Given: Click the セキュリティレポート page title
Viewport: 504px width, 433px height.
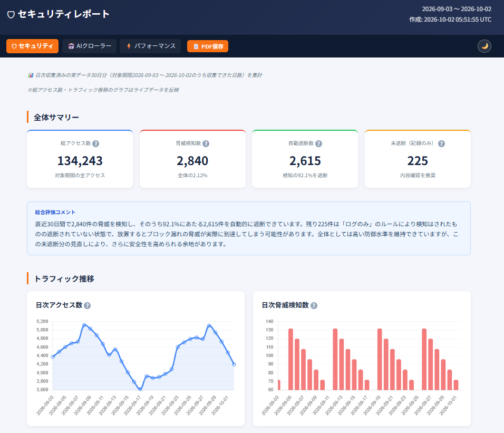Looking at the screenshot, I should pos(64,14).
